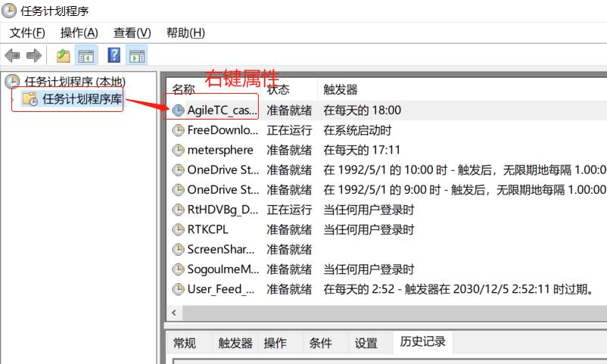Viewport: 607px width, 364px height.
Task: Click the Back arrow toolbar icon
Action: [12, 56]
